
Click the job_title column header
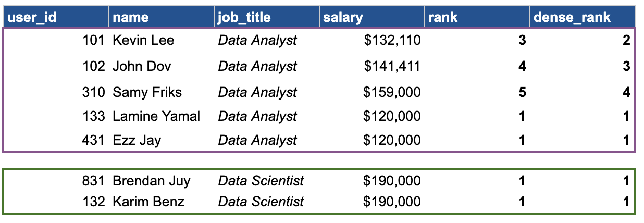point(267,17)
